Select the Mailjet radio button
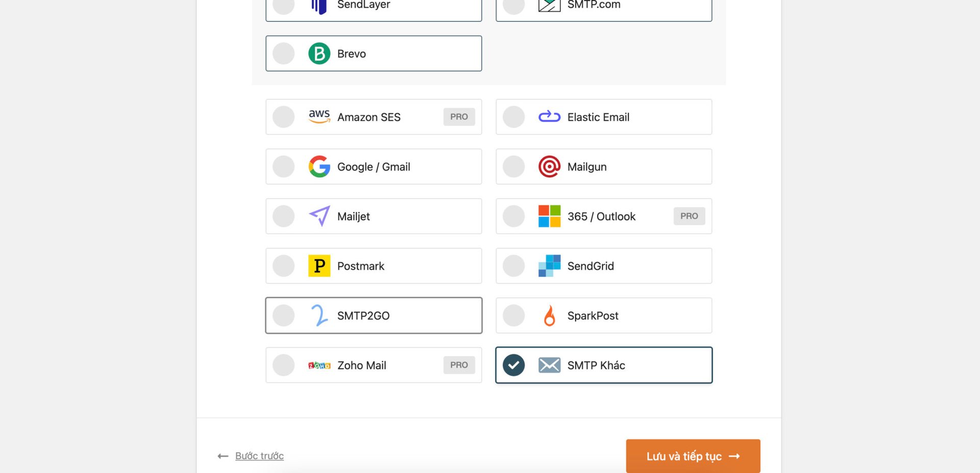980x473 pixels. click(283, 216)
